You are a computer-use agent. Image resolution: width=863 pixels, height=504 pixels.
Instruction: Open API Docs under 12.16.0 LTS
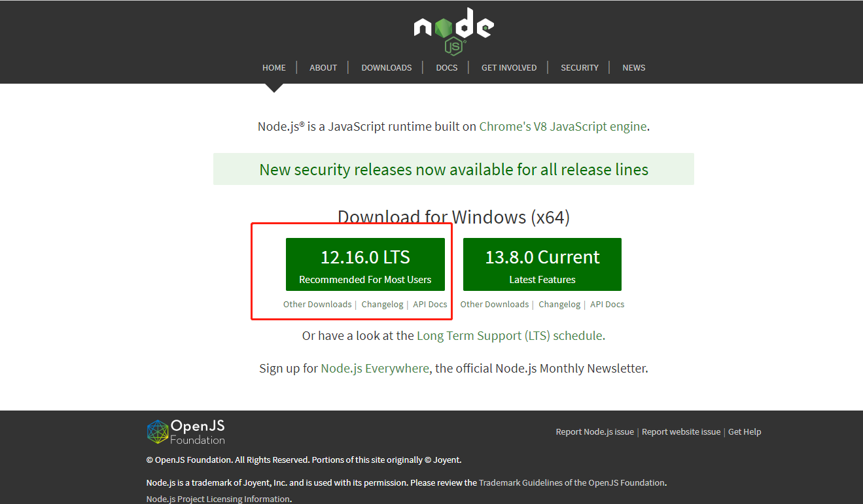(430, 304)
